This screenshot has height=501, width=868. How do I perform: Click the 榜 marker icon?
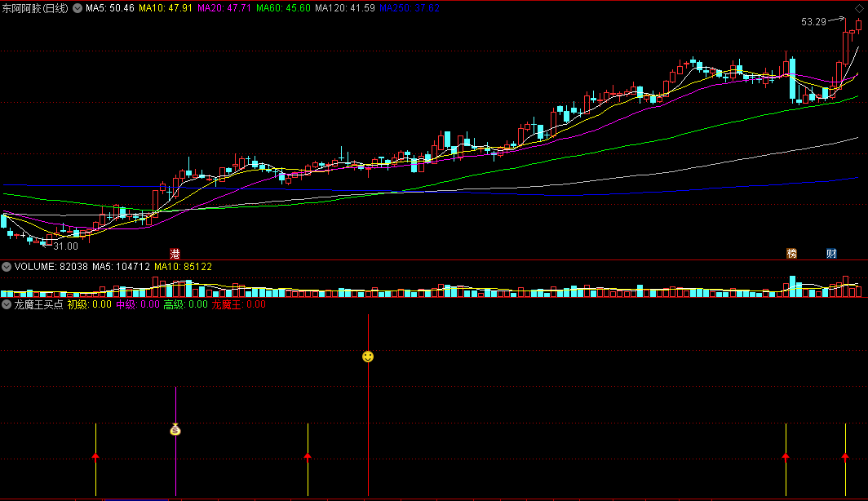[x=791, y=254]
